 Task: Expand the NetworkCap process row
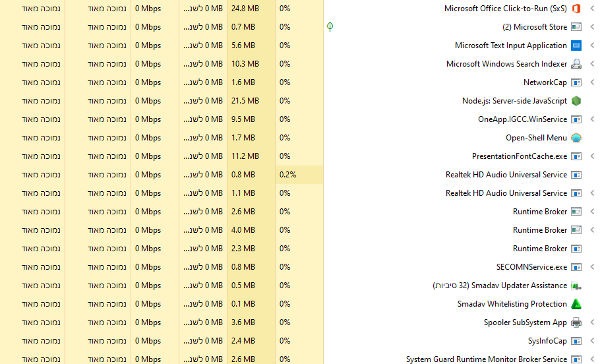pyautogui.click(x=592, y=82)
